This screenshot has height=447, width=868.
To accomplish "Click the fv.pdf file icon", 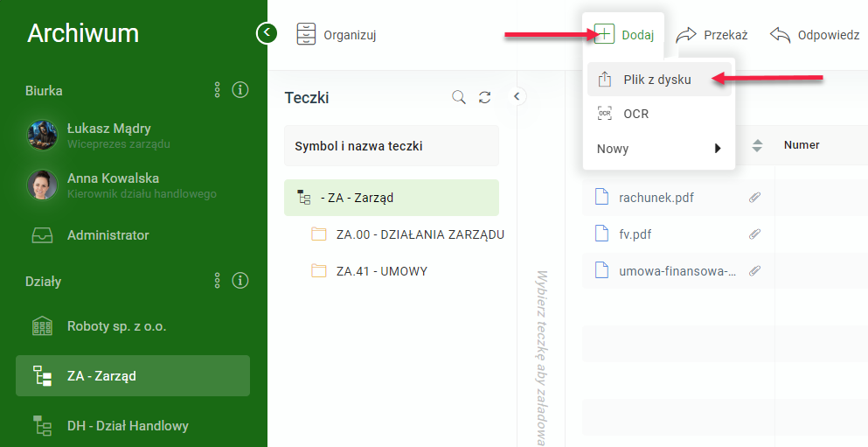I will coord(601,234).
